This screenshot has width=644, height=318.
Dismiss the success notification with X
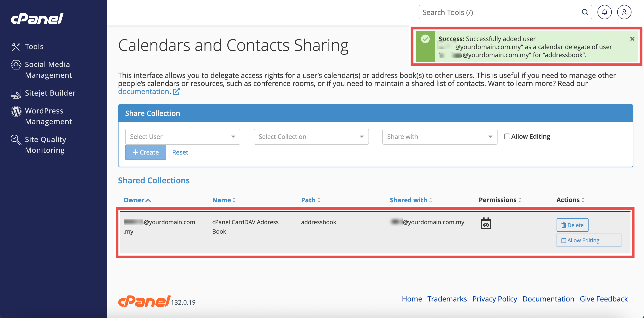[632, 39]
